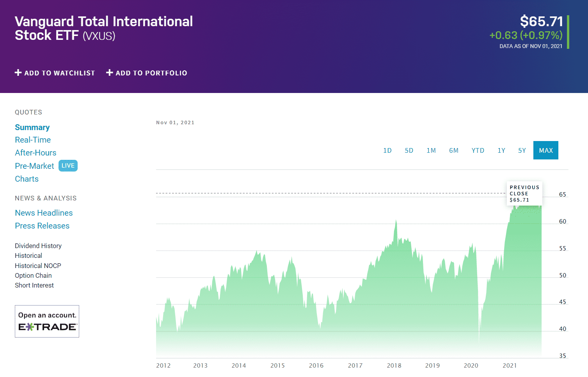Select the MAX chart range button

click(x=546, y=150)
